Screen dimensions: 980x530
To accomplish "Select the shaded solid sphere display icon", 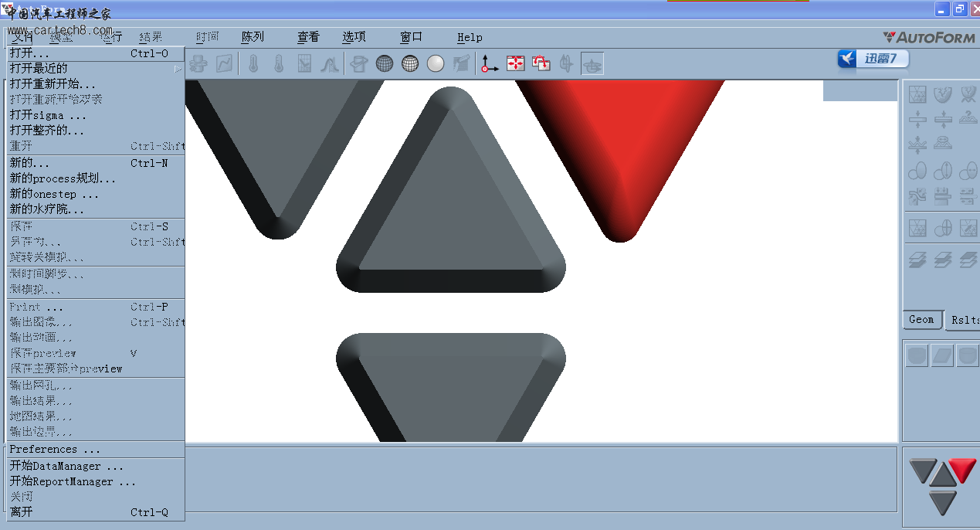I will coord(436,63).
